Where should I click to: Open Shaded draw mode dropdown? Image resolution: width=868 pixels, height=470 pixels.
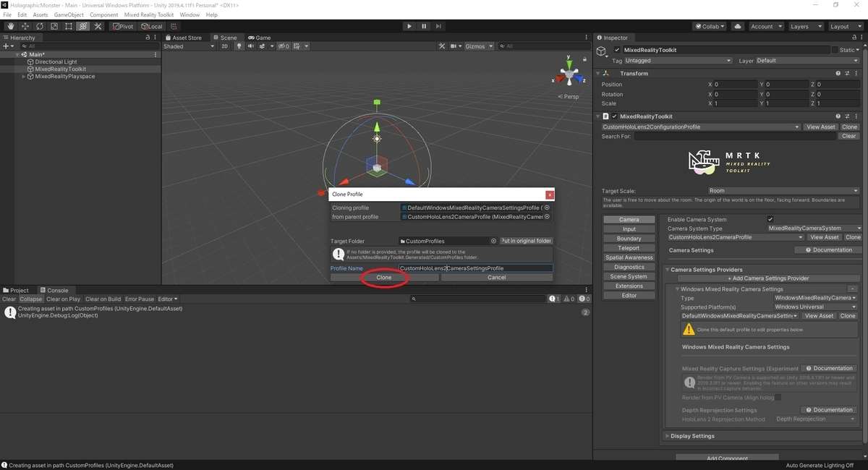point(189,46)
